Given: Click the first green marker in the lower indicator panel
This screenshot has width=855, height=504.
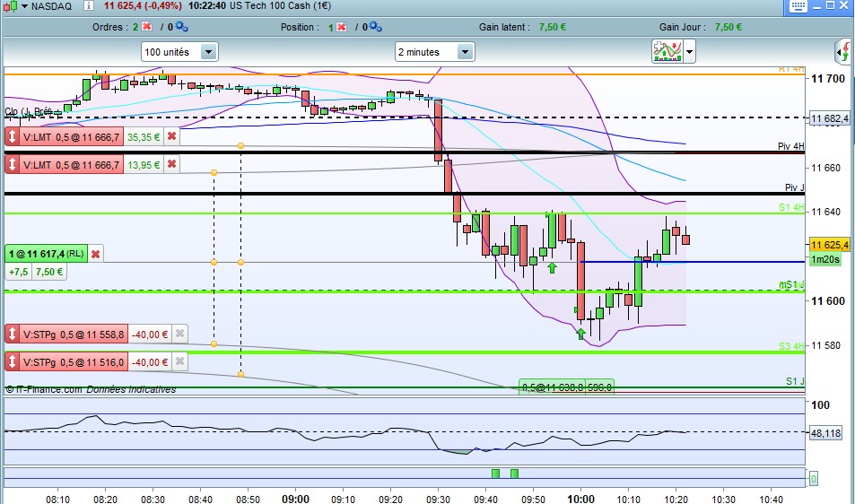Looking at the screenshot, I should coord(495,474).
